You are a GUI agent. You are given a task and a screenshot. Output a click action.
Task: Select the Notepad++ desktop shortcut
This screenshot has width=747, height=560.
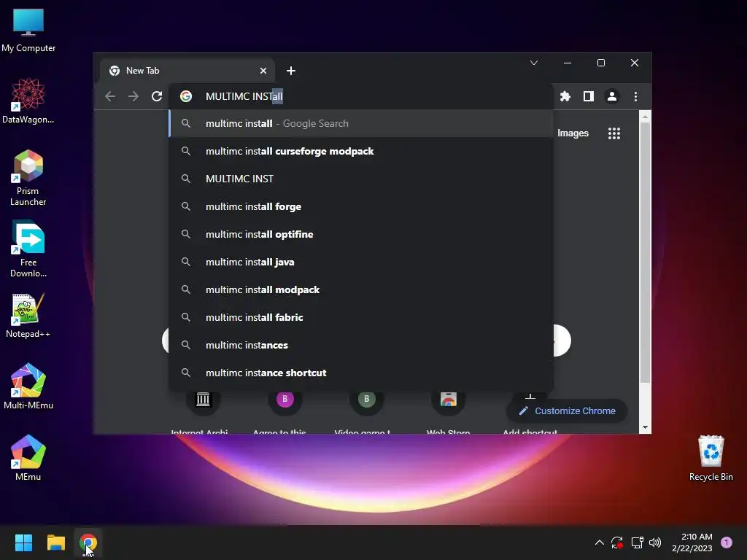tap(28, 316)
